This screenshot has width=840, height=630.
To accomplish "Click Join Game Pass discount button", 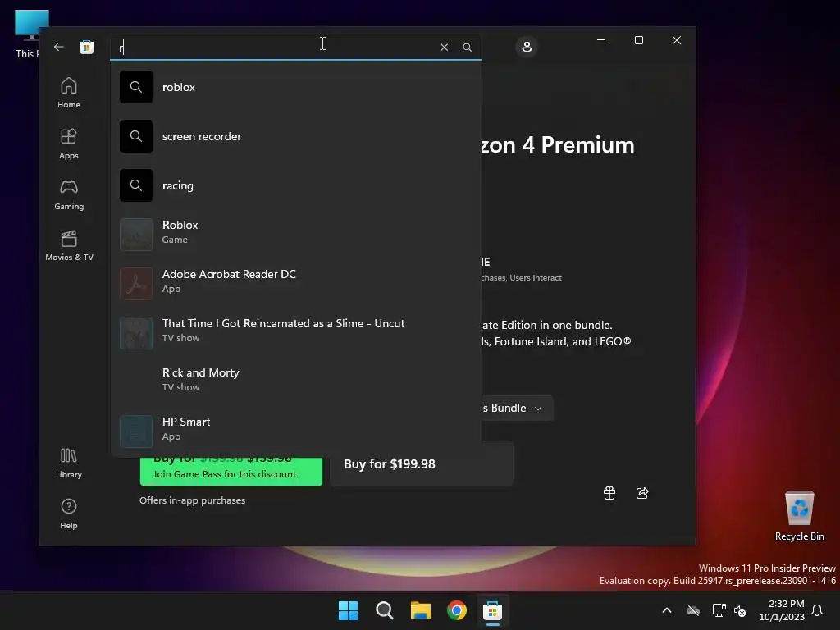I will point(231,472).
